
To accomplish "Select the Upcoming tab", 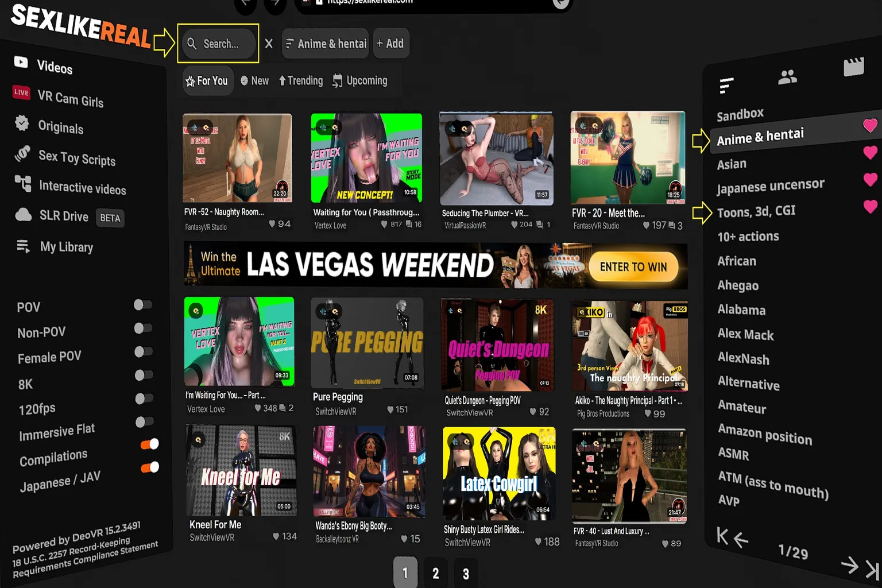I will click(360, 81).
